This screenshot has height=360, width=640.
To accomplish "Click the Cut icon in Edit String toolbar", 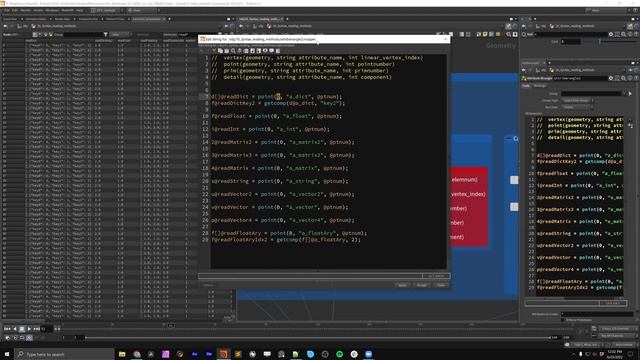I will [x=213, y=51].
